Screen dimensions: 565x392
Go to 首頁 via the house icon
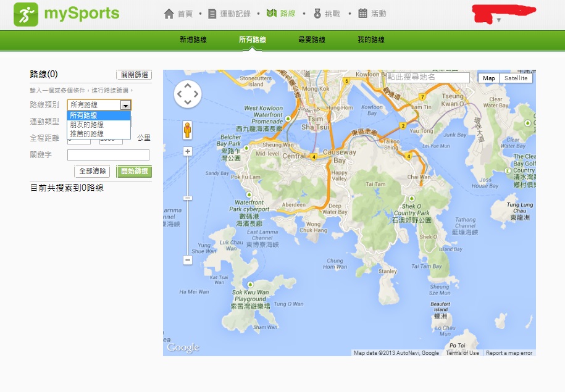pyautogui.click(x=169, y=14)
